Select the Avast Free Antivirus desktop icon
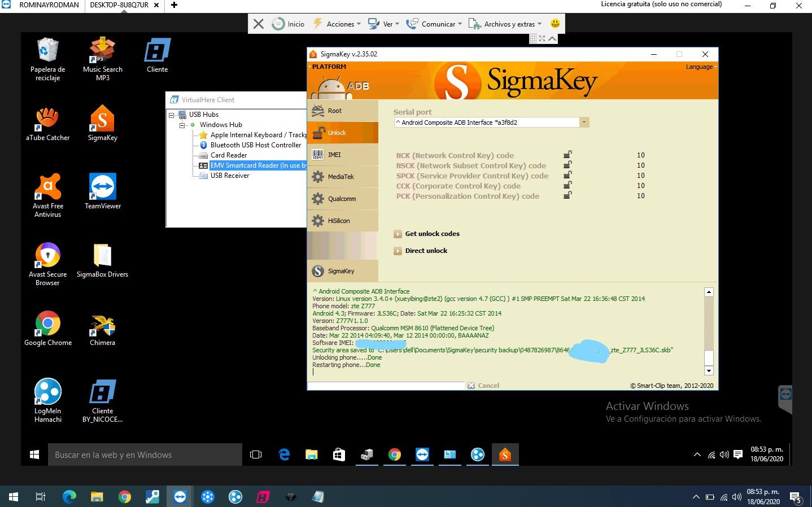The width and height of the screenshot is (812, 507). [47, 196]
